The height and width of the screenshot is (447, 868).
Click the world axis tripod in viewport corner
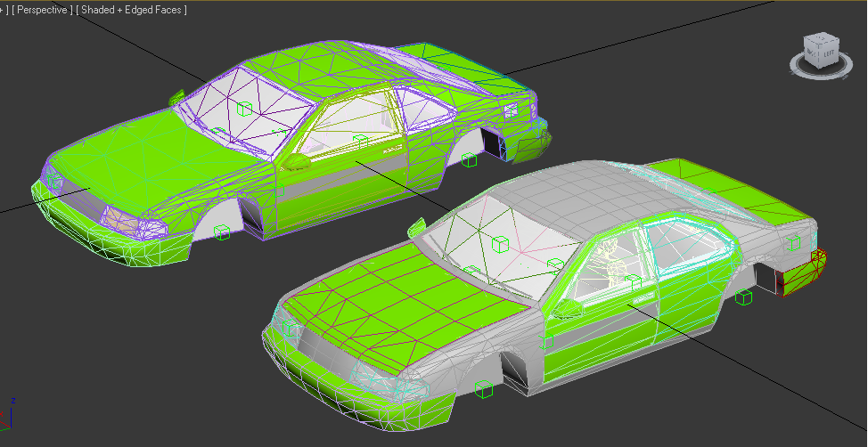point(9,413)
